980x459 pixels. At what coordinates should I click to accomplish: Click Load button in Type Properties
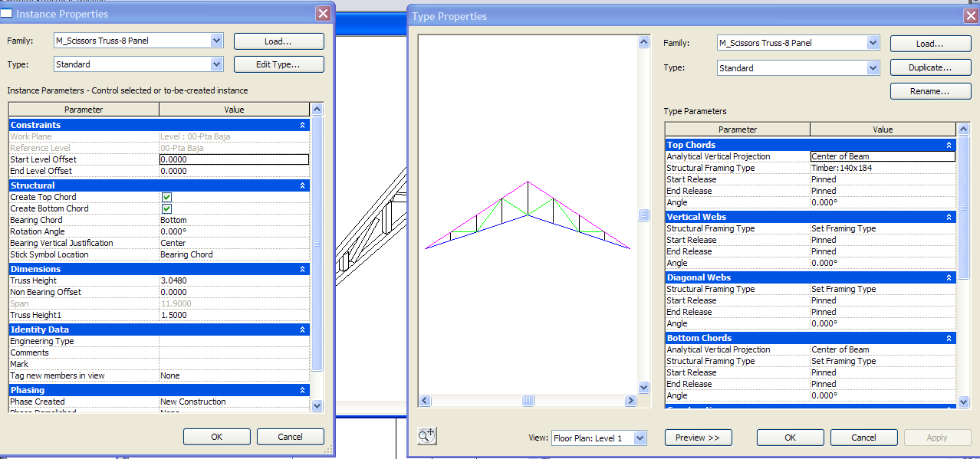pyautogui.click(x=930, y=44)
